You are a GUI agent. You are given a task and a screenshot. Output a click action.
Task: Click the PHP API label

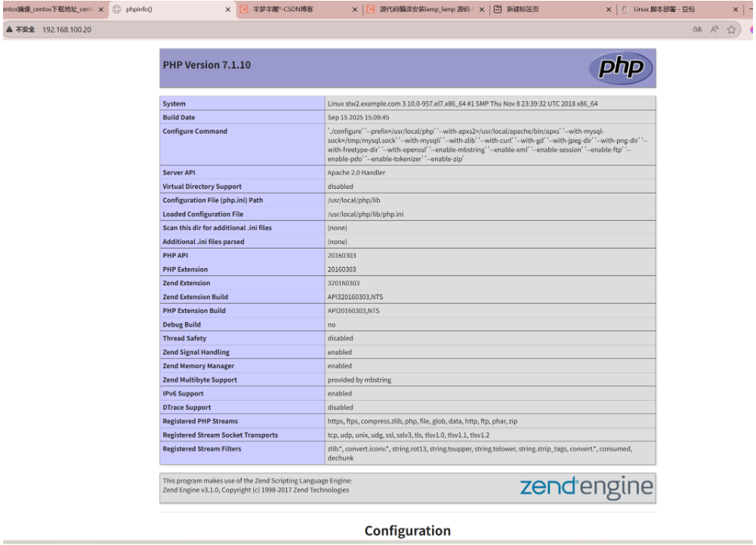tap(175, 255)
